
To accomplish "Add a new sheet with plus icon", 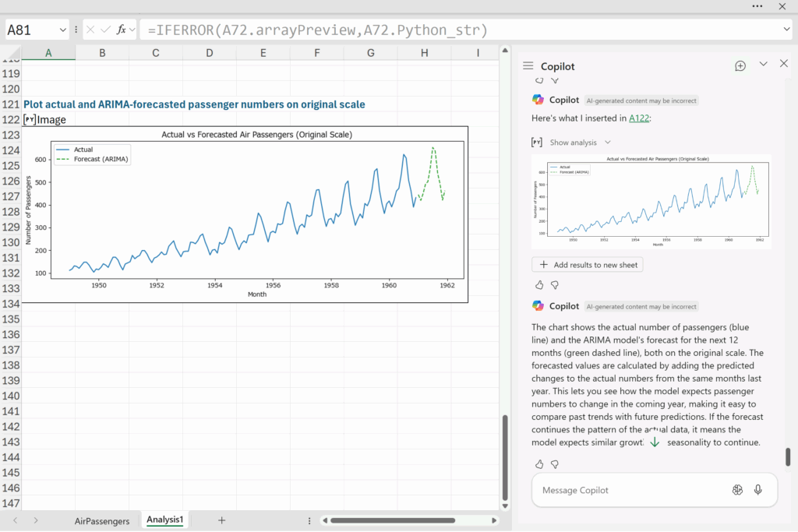I will coord(221,520).
